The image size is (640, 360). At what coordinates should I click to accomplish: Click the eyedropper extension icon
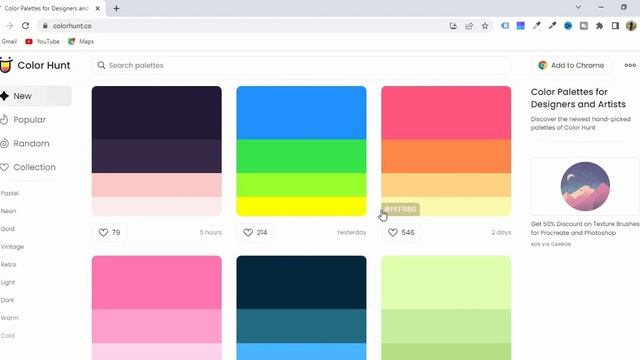pyautogui.click(x=536, y=26)
